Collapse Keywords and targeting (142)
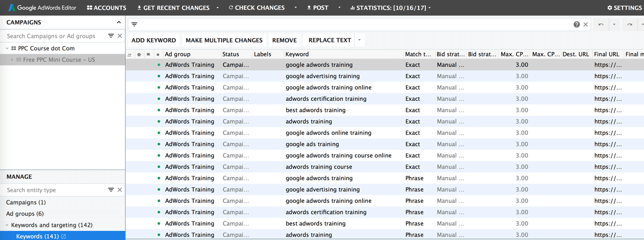Screen dimensions: 644x240 [x=7, y=225]
